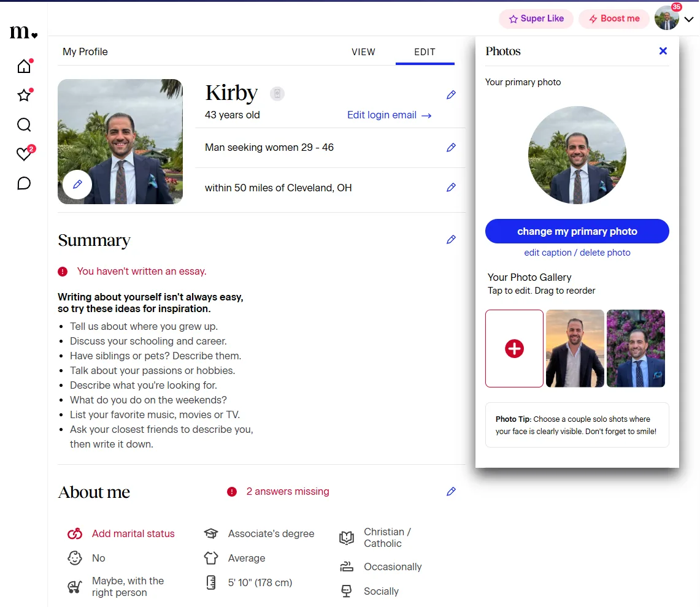Click 'Maybe, with the right person' text
The image size is (700, 607).
pyautogui.click(x=128, y=587)
